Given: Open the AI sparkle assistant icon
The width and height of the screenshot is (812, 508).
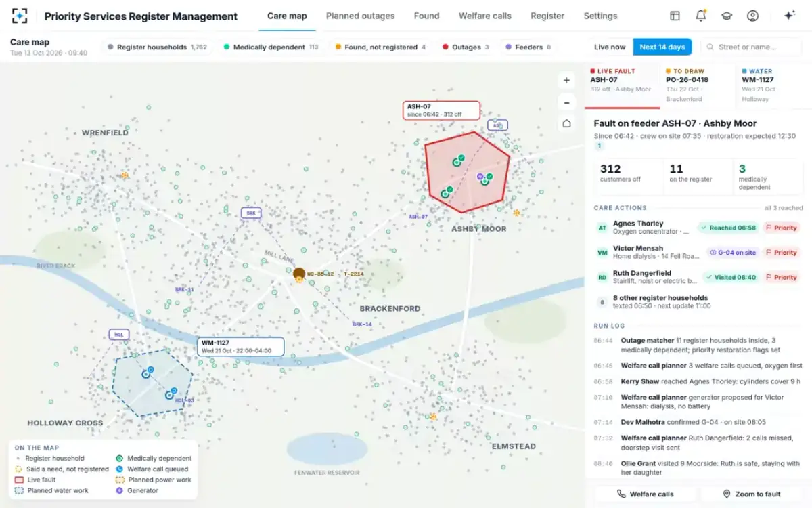Looking at the screenshot, I should point(789,16).
